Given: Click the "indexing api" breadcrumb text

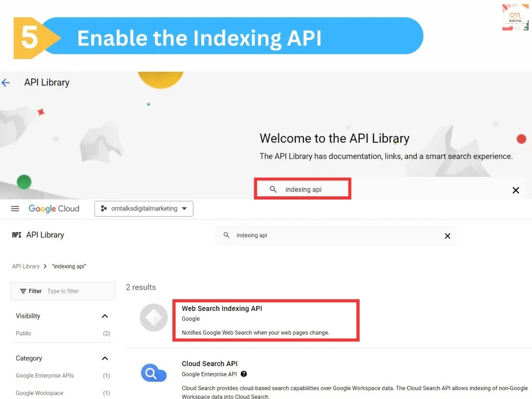Looking at the screenshot, I should pos(69,266).
